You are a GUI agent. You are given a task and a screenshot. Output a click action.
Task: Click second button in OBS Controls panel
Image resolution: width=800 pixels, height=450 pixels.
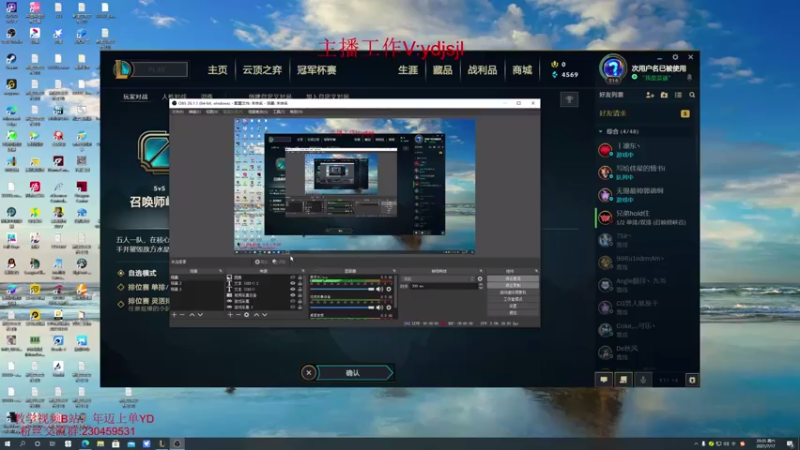pyautogui.click(x=513, y=285)
